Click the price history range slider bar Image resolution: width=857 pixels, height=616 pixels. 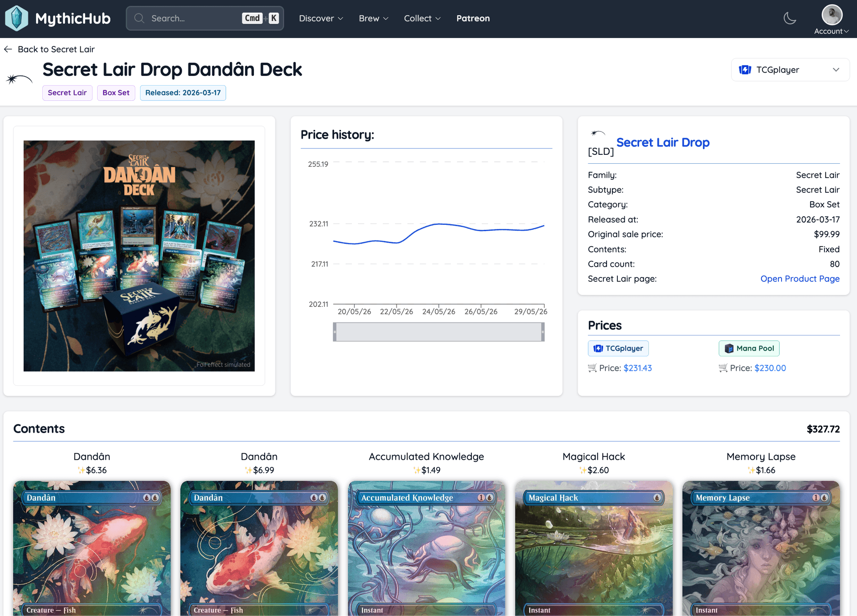point(439,332)
